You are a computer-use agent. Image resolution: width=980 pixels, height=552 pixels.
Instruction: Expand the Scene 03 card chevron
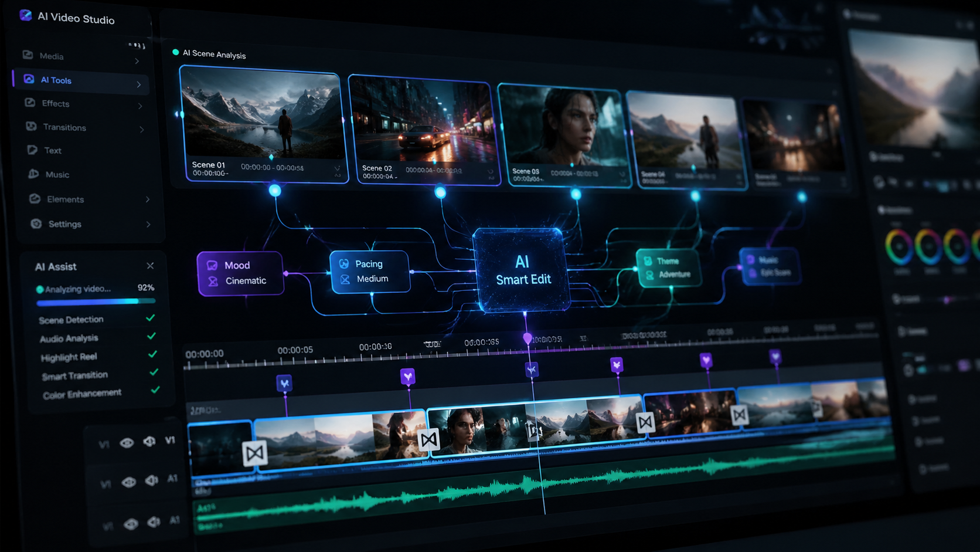(x=622, y=175)
